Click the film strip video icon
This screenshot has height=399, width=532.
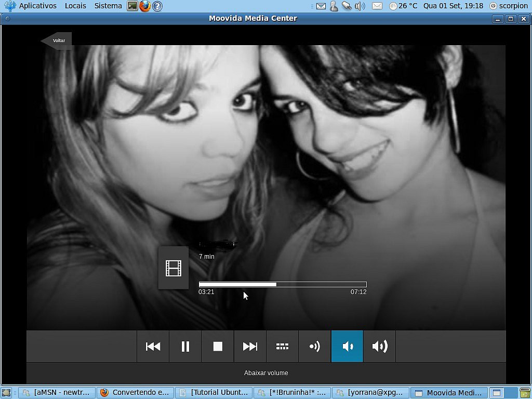(x=174, y=268)
